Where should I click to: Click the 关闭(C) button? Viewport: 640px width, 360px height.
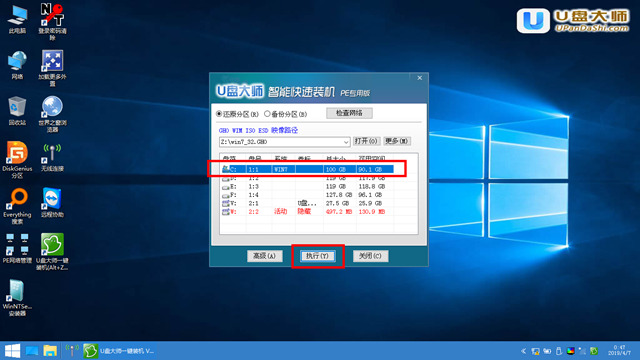[370, 256]
